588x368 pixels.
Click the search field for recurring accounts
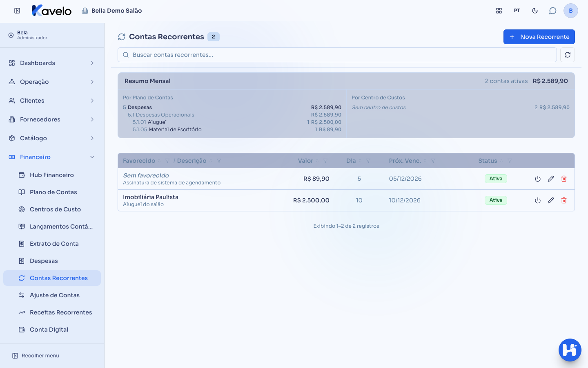[337, 55]
